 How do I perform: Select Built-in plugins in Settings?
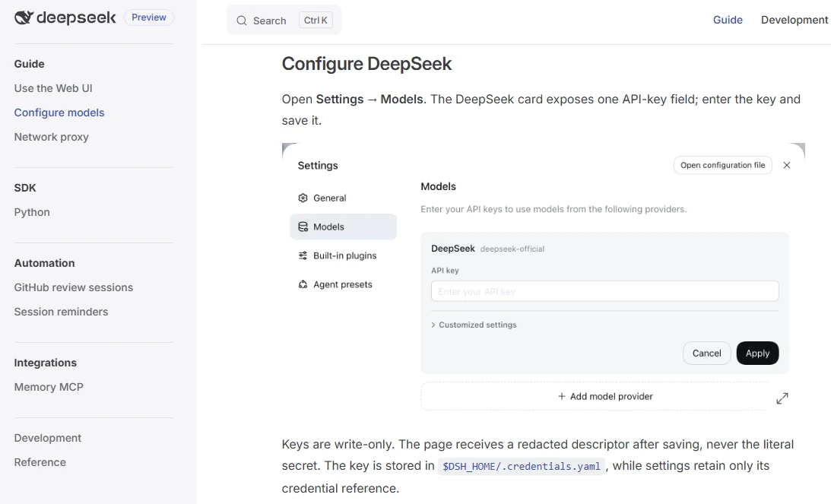[344, 255]
